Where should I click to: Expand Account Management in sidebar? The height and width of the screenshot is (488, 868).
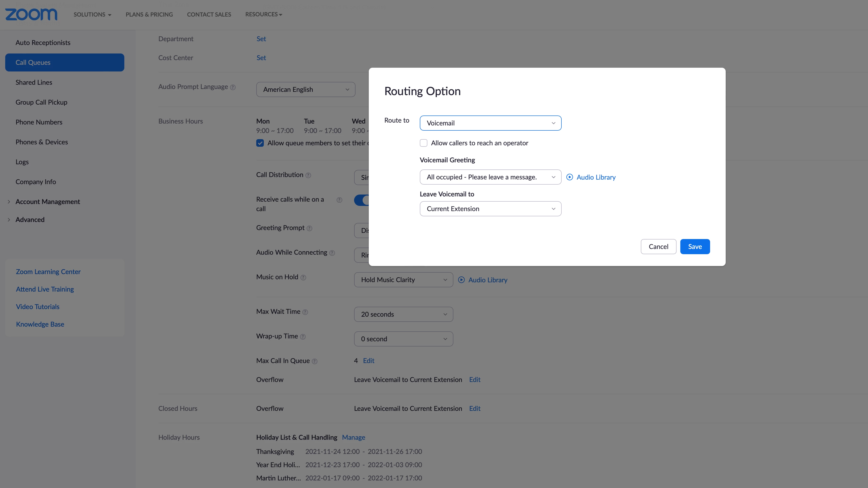pos(48,202)
